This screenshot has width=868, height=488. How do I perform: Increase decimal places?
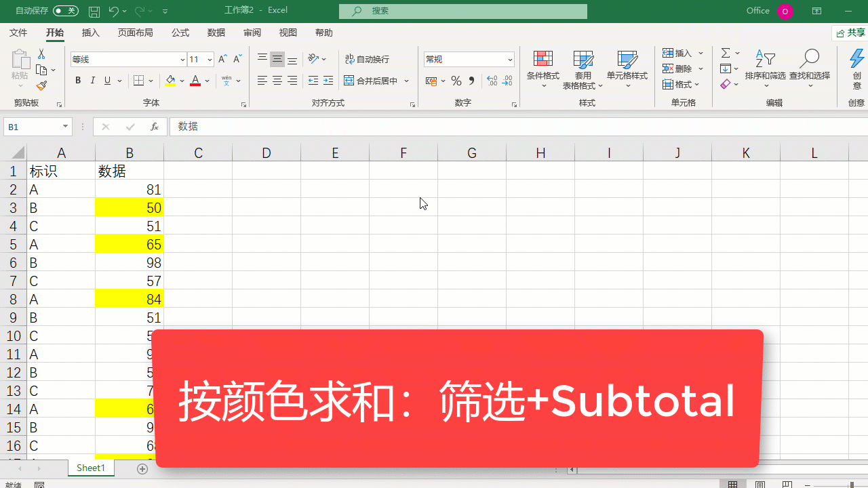click(x=491, y=81)
